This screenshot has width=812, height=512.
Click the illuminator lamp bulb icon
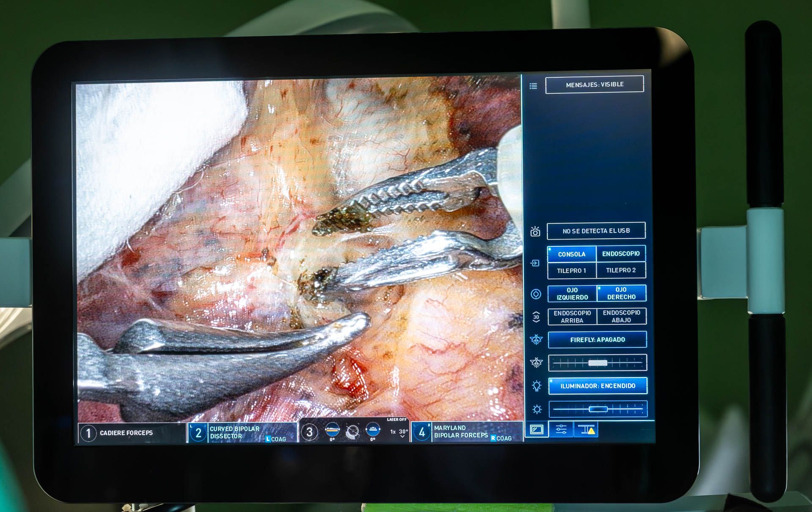[536, 386]
